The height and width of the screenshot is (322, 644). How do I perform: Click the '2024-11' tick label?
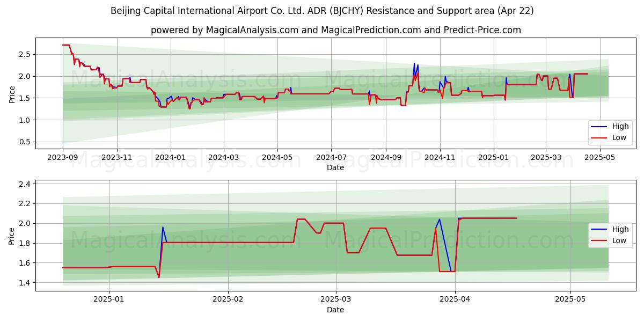click(440, 158)
